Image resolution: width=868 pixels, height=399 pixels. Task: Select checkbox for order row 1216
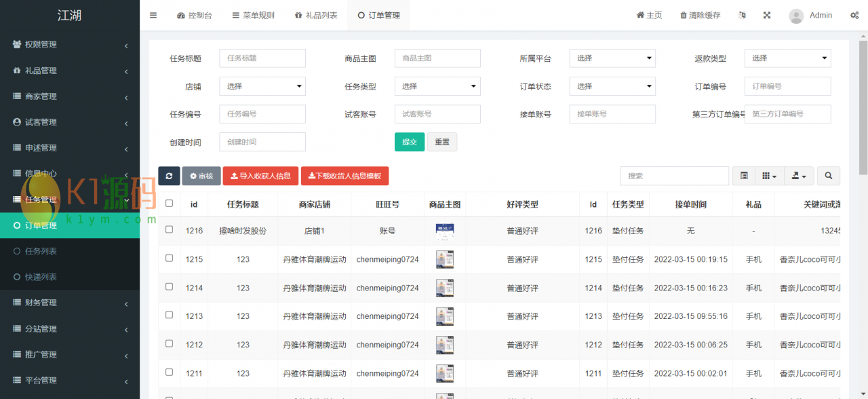tap(170, 230)
